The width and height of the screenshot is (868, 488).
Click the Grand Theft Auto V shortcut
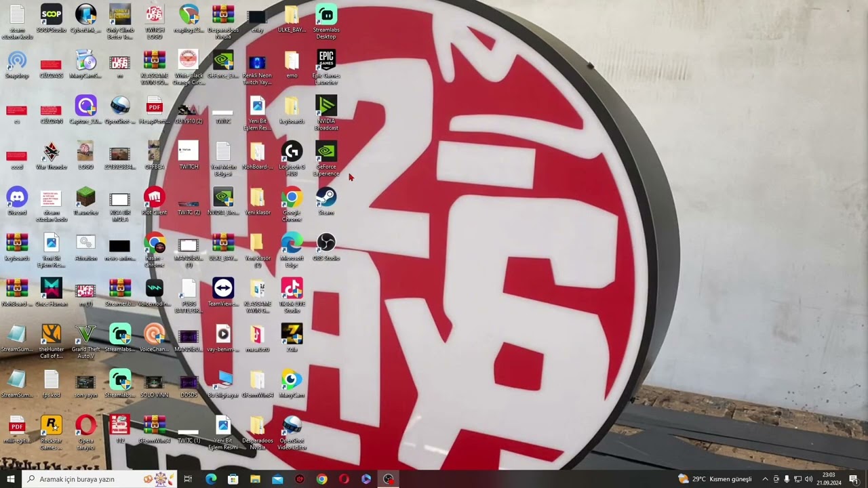click(85, 341)
